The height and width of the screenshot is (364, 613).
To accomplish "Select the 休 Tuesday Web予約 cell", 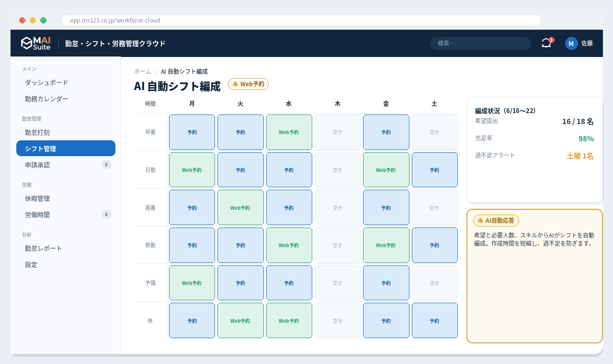I will (x=240, y=321).
